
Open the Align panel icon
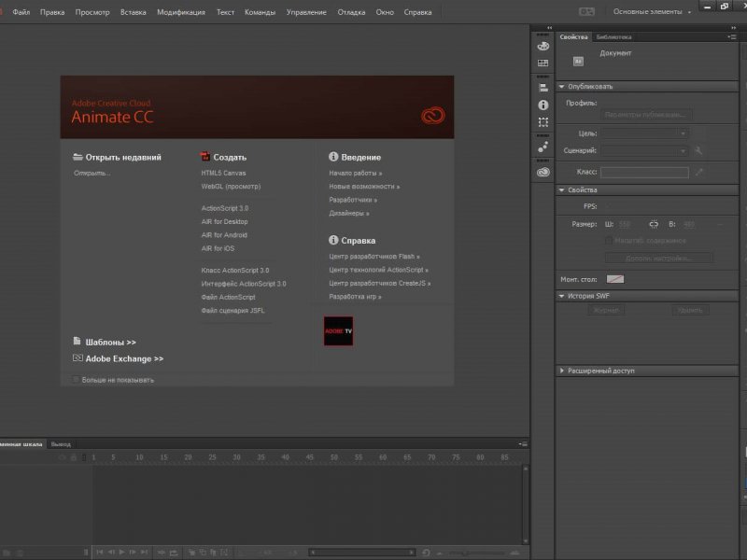[543, 88]
